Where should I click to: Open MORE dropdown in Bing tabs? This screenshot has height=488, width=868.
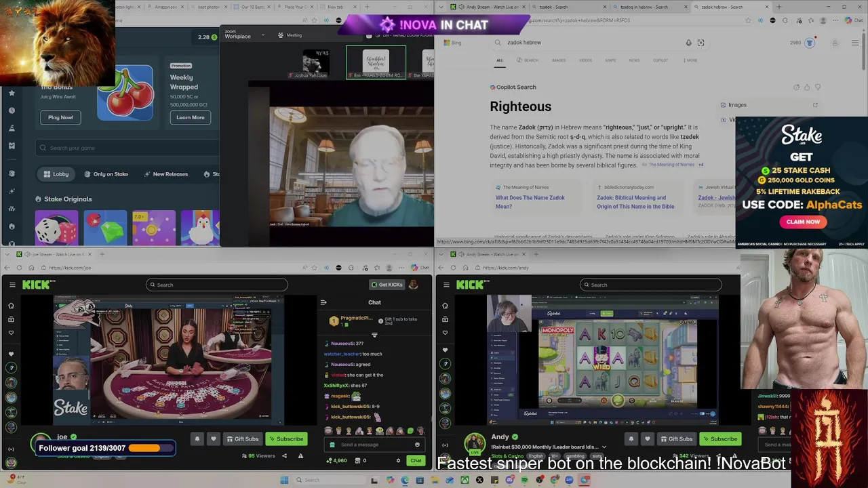(x=690, y=60)
